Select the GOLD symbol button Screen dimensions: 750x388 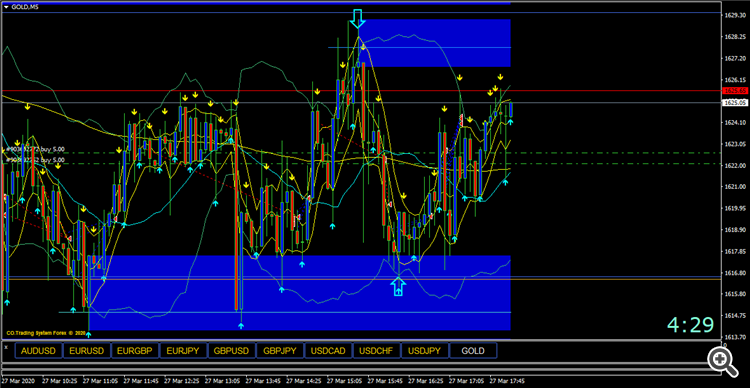473,351
